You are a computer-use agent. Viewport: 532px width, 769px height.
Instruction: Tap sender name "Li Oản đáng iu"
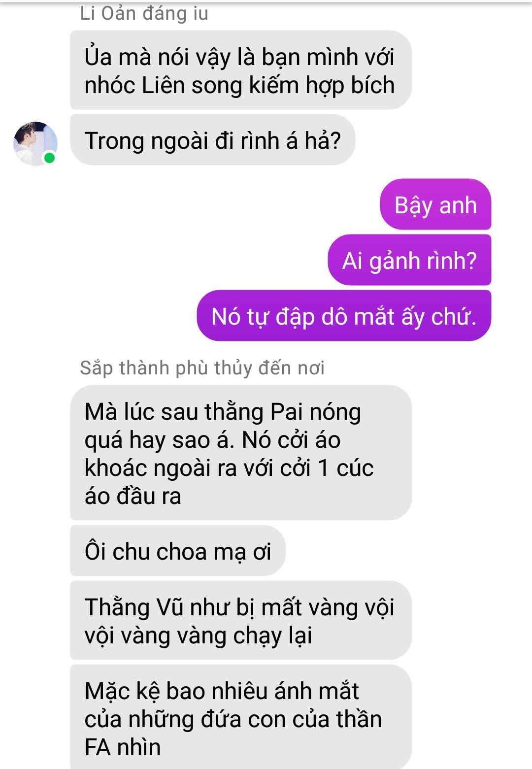click(144, 14)
